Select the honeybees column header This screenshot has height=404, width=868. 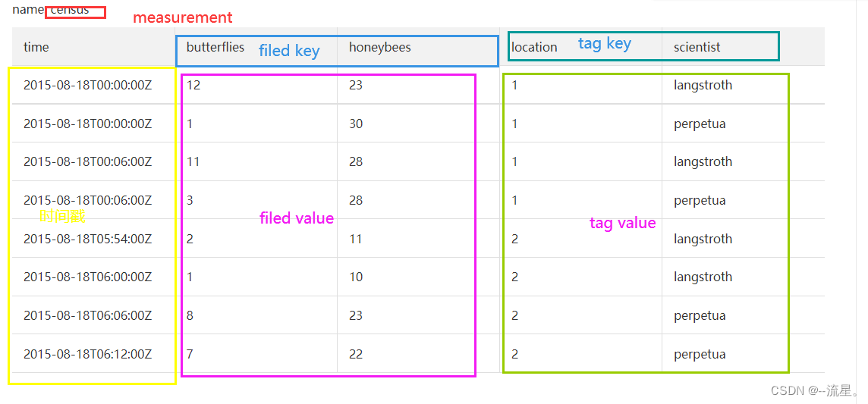coord(379,47)
